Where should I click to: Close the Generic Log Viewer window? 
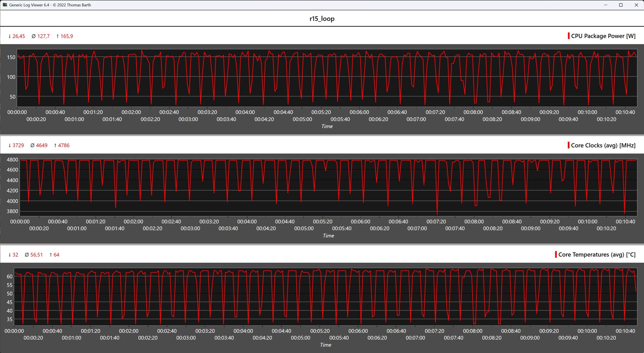tap(636, 5)
